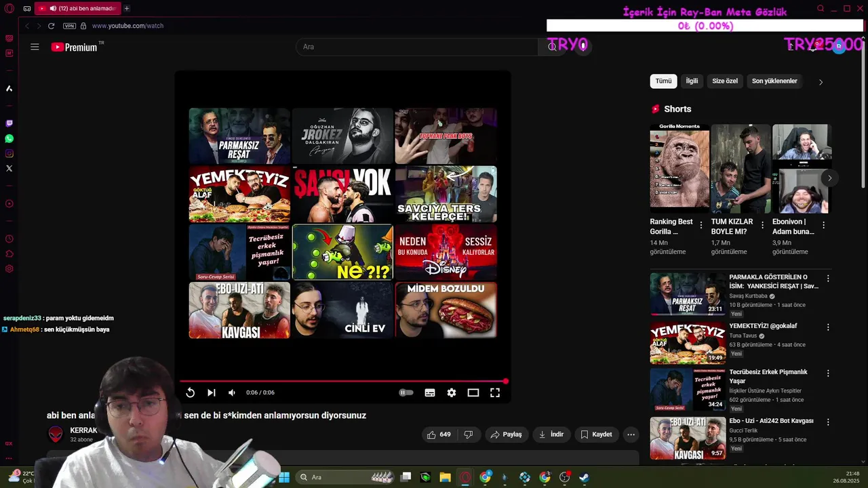The height and width of the screenshot is (488, 868).
Task: Select the Tümü filter chip
Action: point(663,81)
